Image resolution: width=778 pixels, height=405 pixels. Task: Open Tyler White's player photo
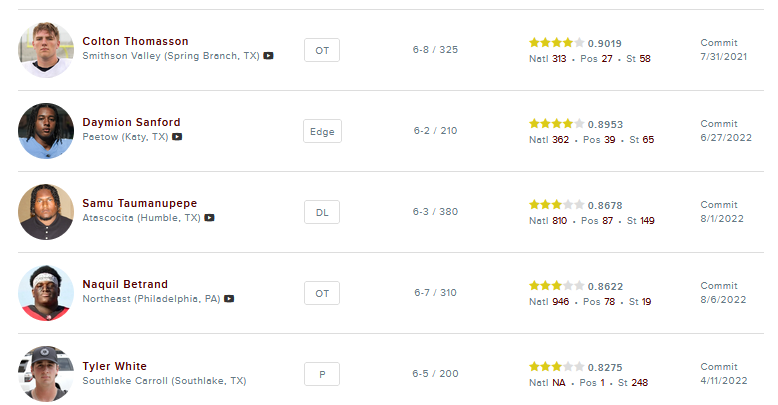(x=46, y=373)
